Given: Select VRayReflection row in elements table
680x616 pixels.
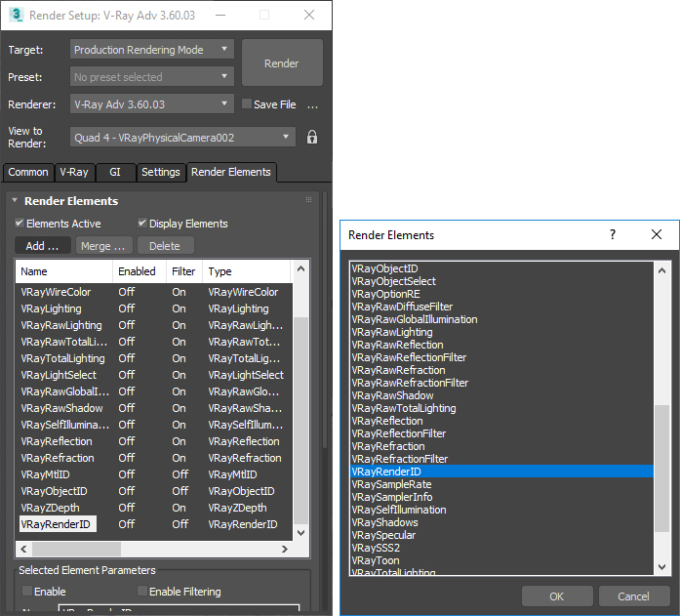Looking at the screenshot, I should point(154,441).
